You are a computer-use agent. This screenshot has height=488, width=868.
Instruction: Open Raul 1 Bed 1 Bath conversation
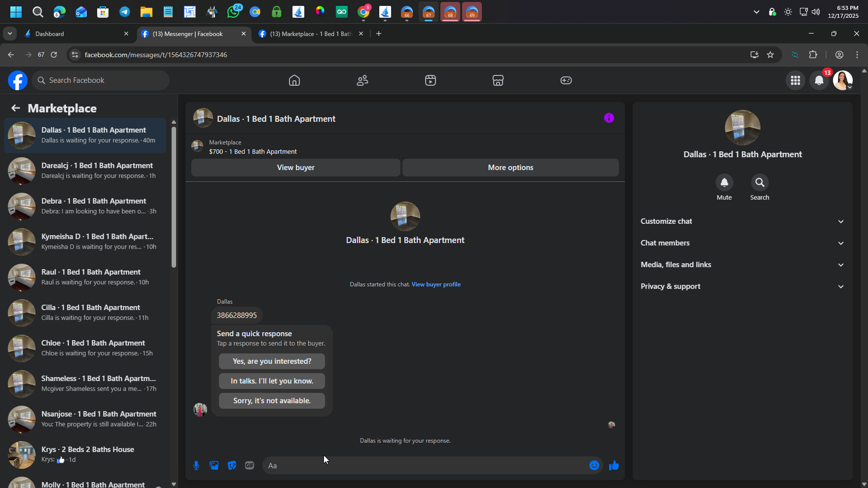[x=85, y=277]
